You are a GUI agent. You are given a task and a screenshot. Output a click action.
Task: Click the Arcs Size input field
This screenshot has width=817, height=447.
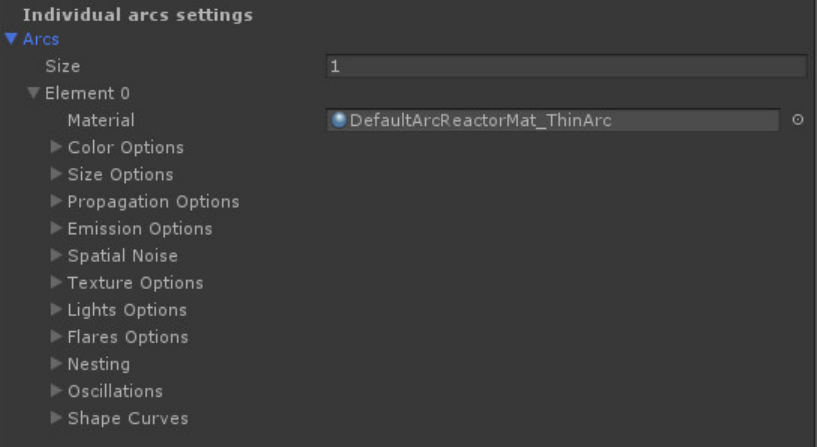[566, 67]
